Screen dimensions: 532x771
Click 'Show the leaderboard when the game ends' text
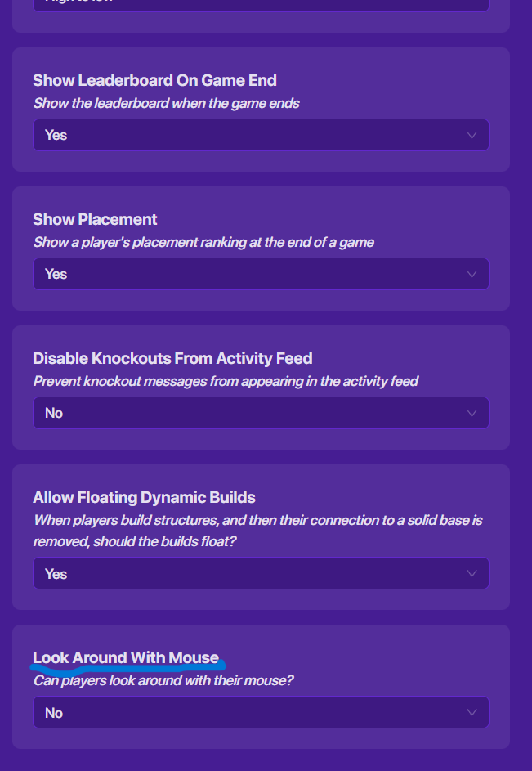click(166, 104)
